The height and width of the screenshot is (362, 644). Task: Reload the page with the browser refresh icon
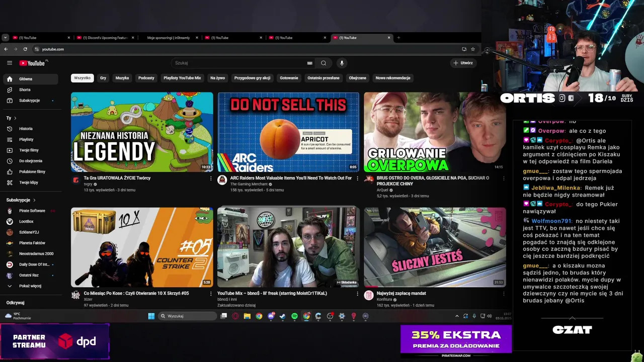coord(25,49)
